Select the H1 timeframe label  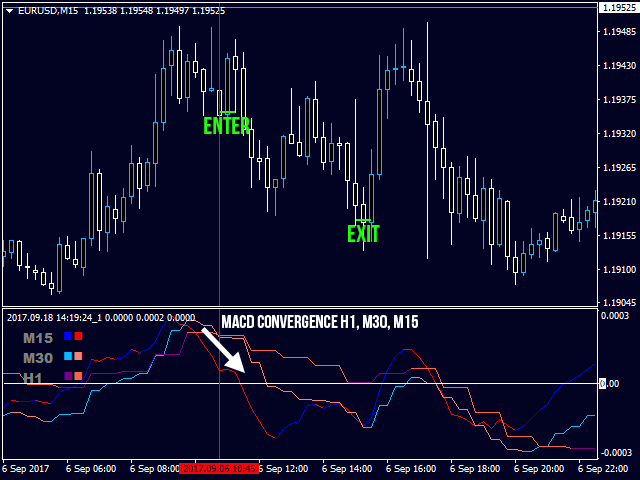pyautogui.click(x=33, y=378)
